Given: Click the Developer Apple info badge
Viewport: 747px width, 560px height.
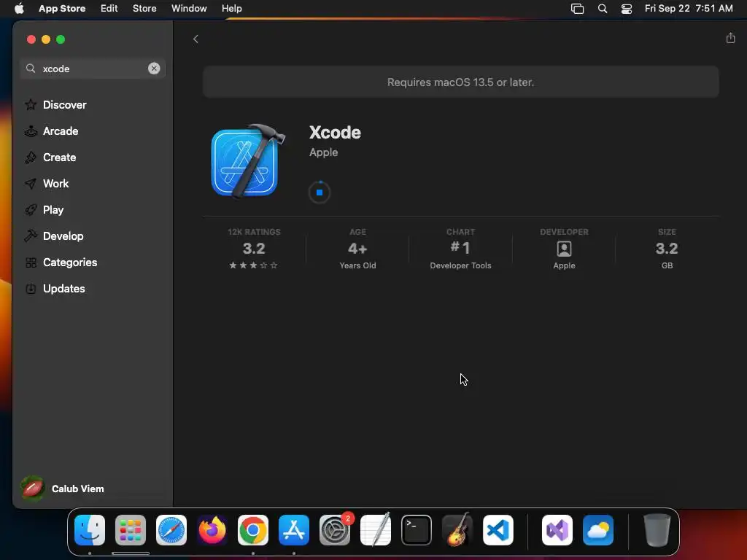Looking at the screenshot, I should 564,249.
